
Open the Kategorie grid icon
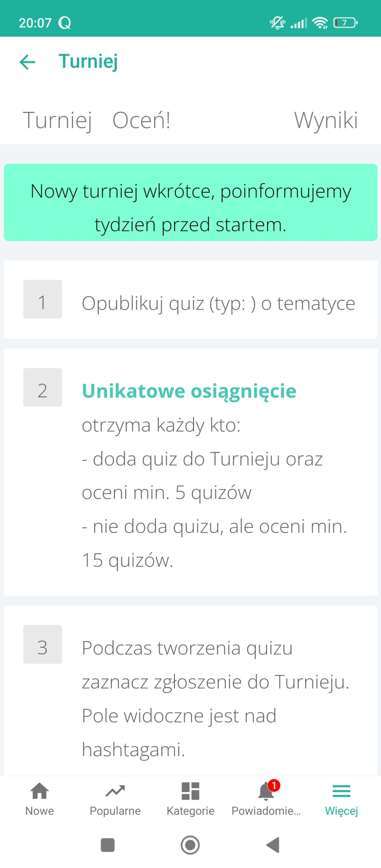point(190,792)
